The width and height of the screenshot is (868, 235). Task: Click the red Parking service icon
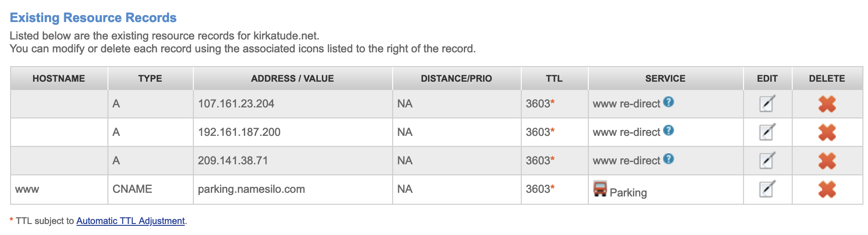(x=600, y=189)
